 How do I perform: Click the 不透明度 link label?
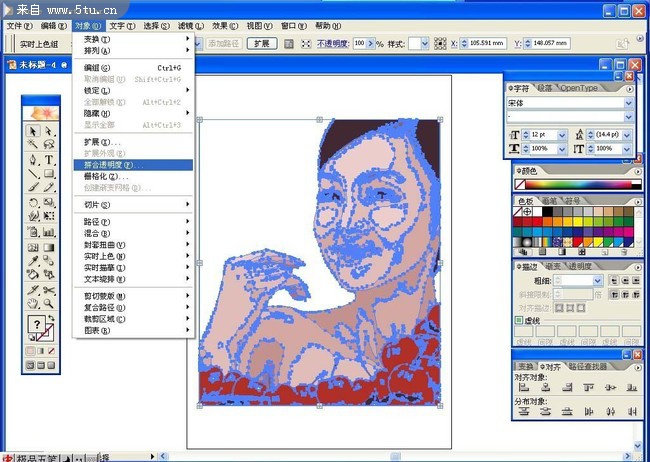pyautogui.click(x=332, y=43)
